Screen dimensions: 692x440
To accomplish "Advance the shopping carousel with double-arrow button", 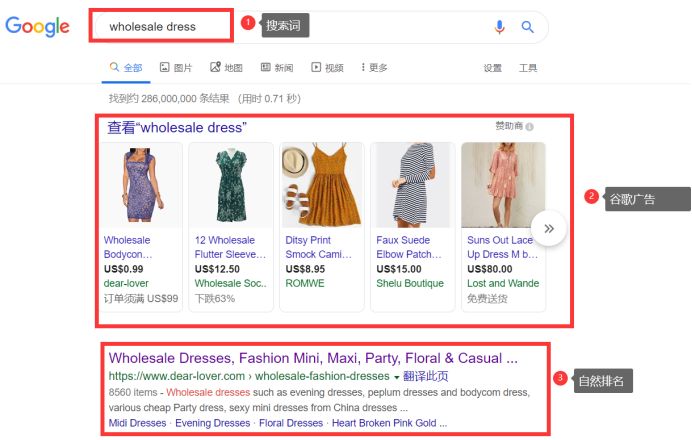I will 549,228.
